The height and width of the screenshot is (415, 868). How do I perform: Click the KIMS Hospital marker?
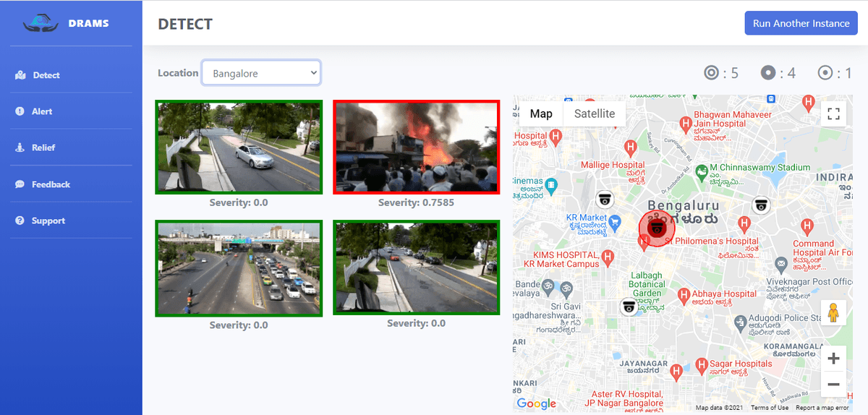[x=609, y=257]
